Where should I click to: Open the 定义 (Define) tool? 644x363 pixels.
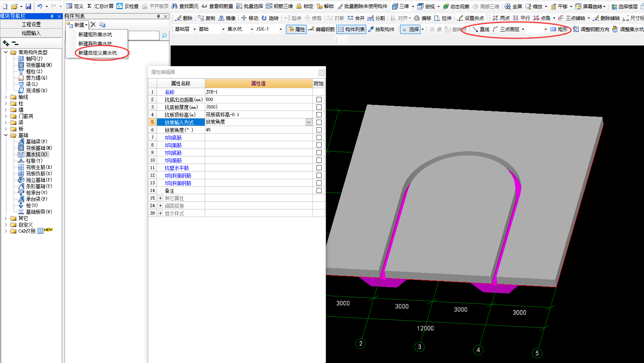[75, 6]
